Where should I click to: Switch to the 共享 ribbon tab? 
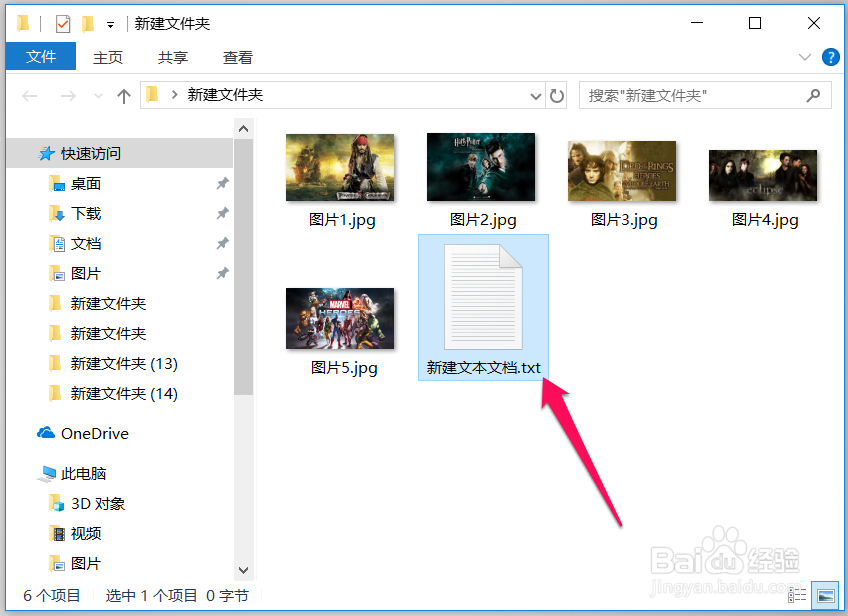pos(173,57)
